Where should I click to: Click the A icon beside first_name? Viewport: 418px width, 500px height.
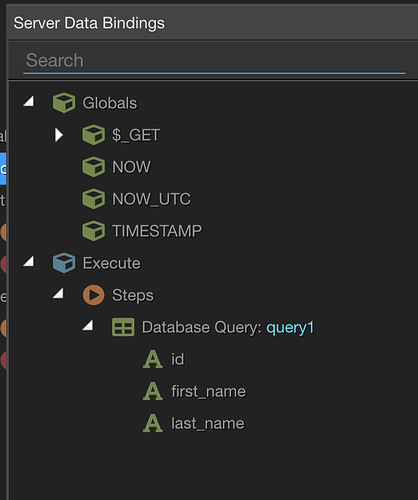click(153, 391)
